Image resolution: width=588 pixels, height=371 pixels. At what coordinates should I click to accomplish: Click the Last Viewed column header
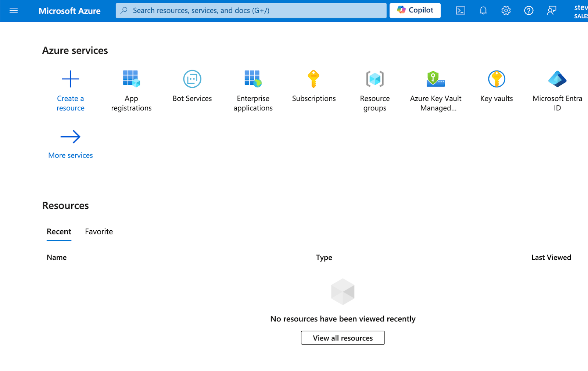[x=551, y=257]
